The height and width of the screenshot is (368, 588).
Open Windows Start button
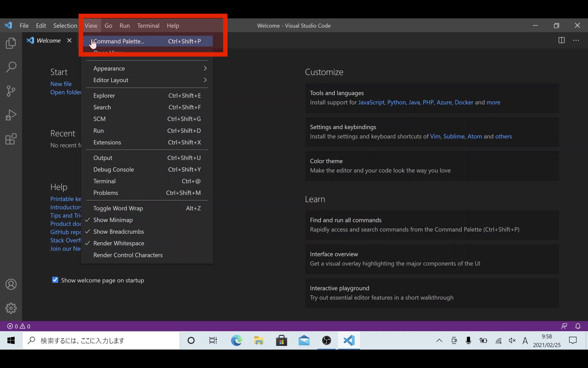pyautogui.click(x=11, y=340)
